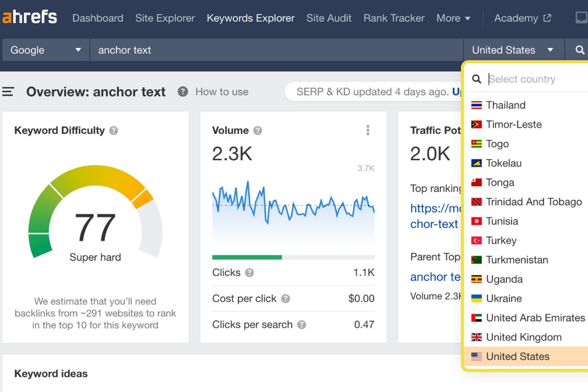The width and height of the screenshot is (588, 392).
Task: Open the Google search engine dropdown
Action: (46, 50)
